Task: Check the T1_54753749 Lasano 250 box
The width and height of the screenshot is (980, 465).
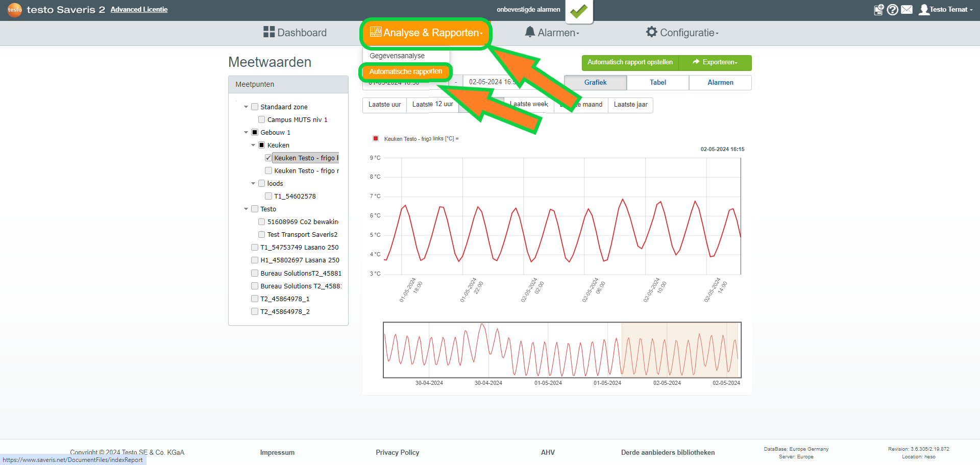Action: pyautogui.click(x=255, y=247)
